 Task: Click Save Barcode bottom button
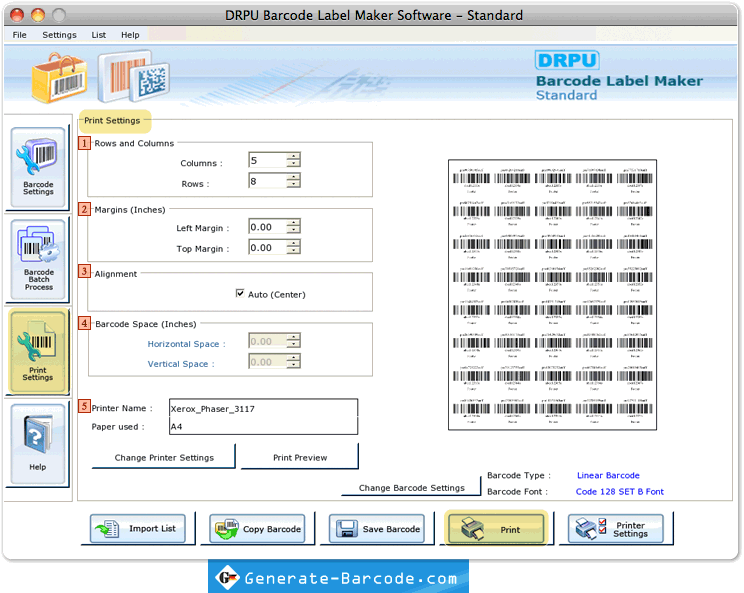point(377,528)
